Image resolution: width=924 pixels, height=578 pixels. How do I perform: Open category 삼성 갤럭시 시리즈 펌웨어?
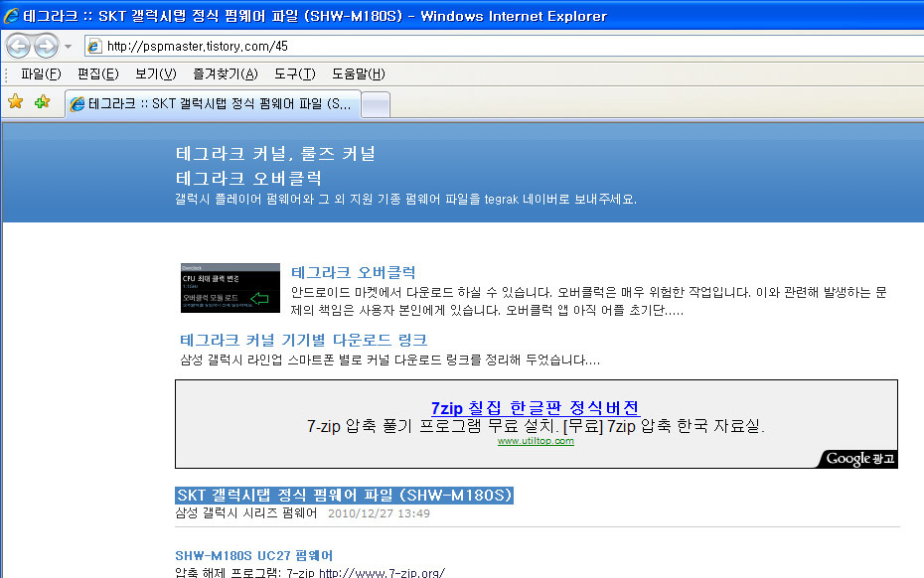pos(245,513)
